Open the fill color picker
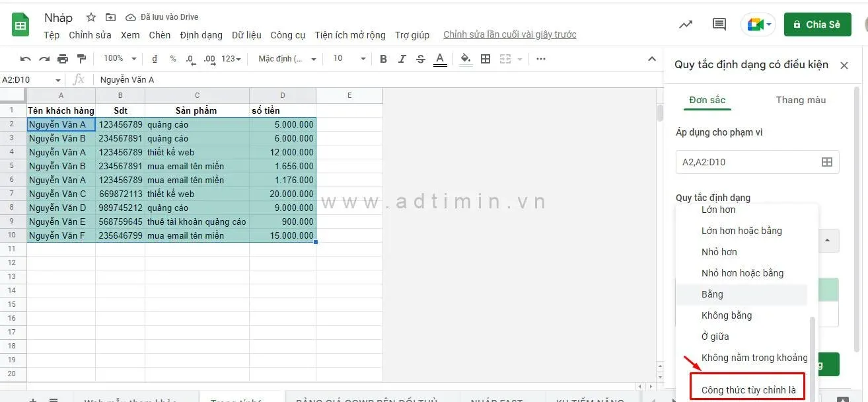868x402 pixels. pyautogui.click(x=466, y=59)
